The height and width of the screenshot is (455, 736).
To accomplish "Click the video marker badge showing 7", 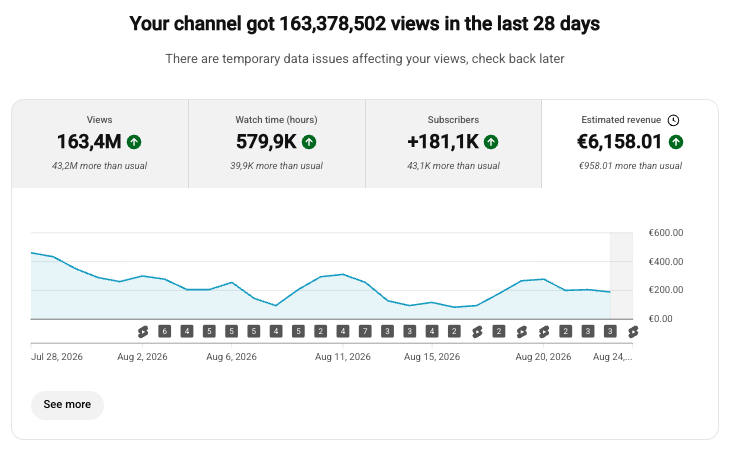I will point(365,332).
